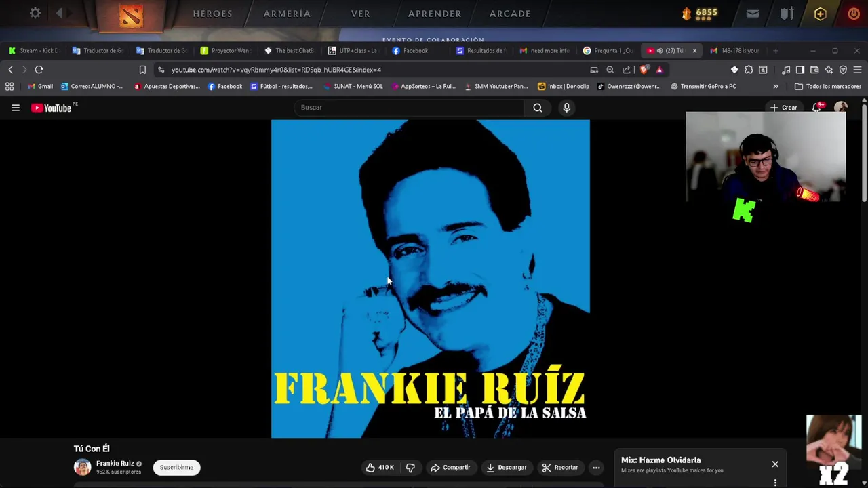Screen dimensions: 868x488
Task: Switch to the Proyector Wanbo tab
Action: [x=226, y=50]
